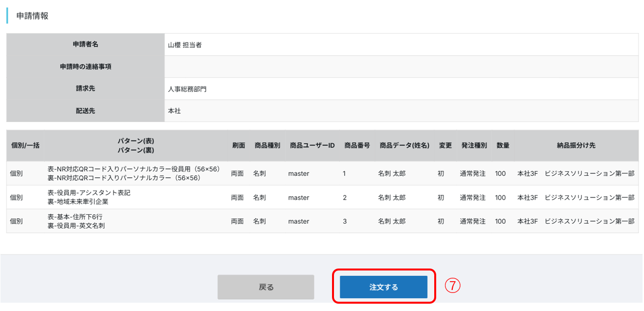
Task: Click the 刷面 column header
Action: pyautogui.click(x=238, y=145)
